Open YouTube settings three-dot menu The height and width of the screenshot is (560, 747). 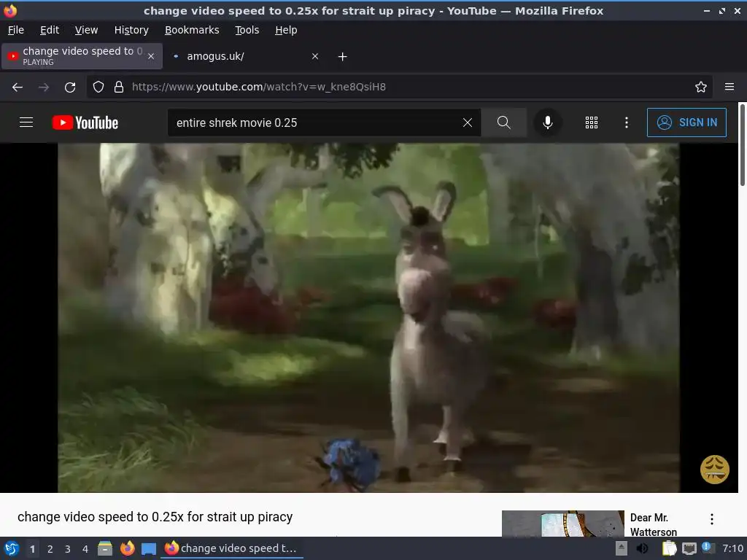tap(627, 122)
